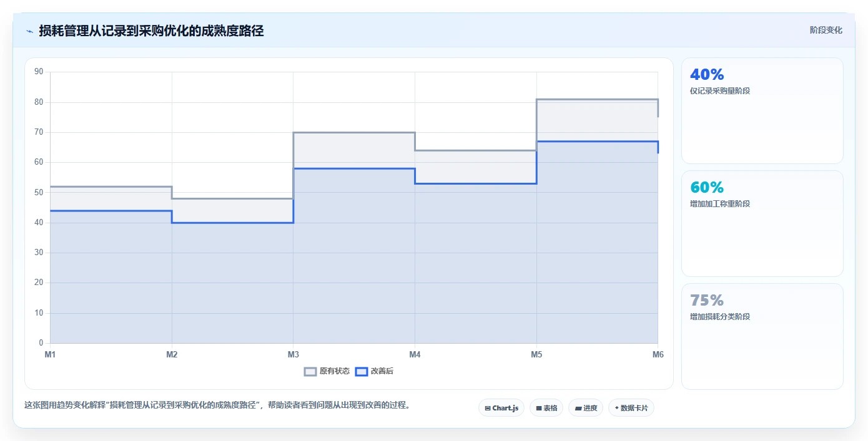The image size is (868, 441).
Task: Click the 表格 tag
Action: (546, 408)
